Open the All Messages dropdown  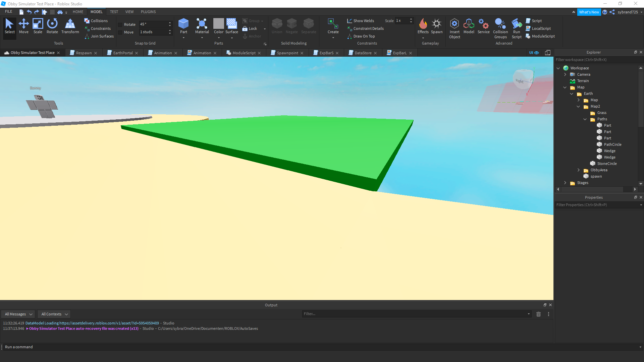(x=18, y=314)
